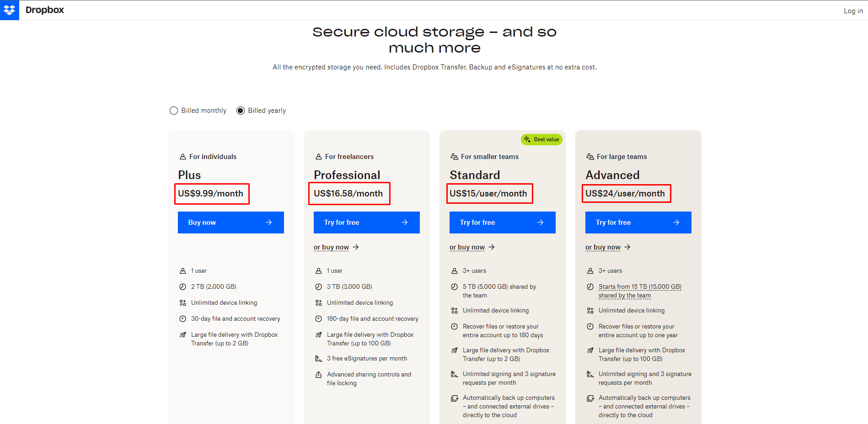Click Try for free under Professional
Image resolution: width=868 pixels, height=424 pixels.
[x=367, y=223]
